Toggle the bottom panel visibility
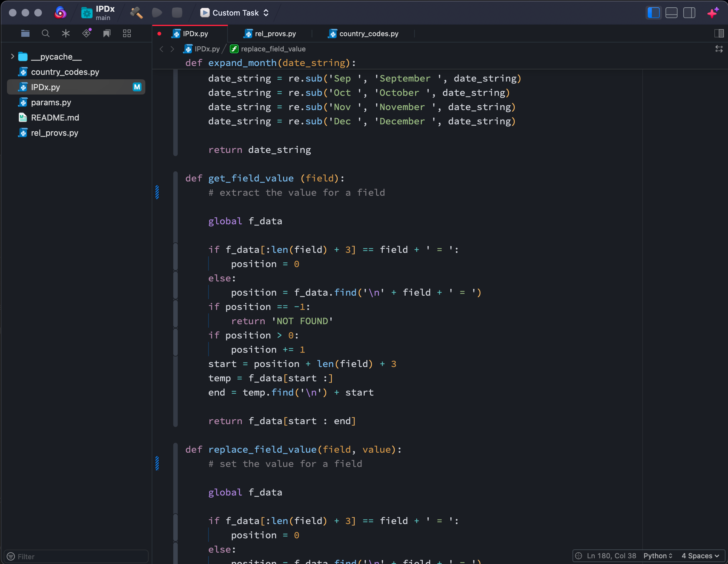 coord(671,13)
